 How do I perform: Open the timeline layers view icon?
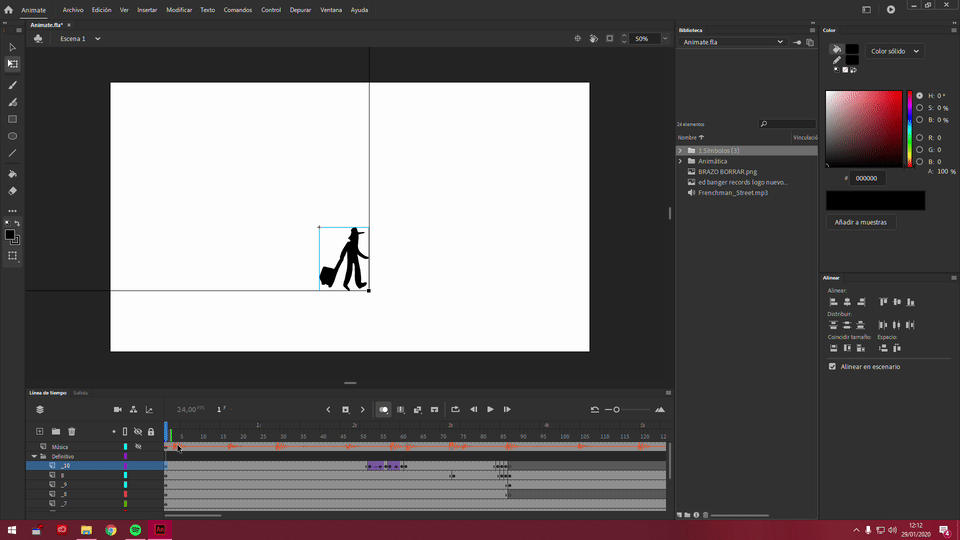pyautogui.click(x=40, y=410)
